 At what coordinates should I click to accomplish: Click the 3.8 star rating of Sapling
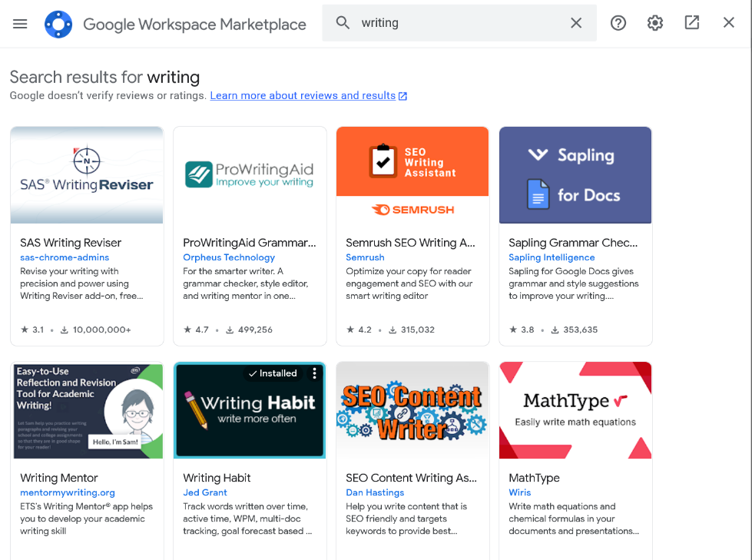click(x=522, y=330)
